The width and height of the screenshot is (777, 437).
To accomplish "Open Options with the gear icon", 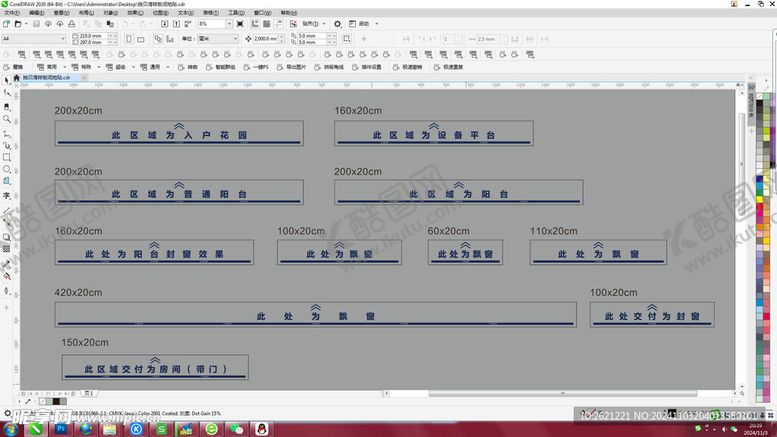I will click(x=337, y=24).
